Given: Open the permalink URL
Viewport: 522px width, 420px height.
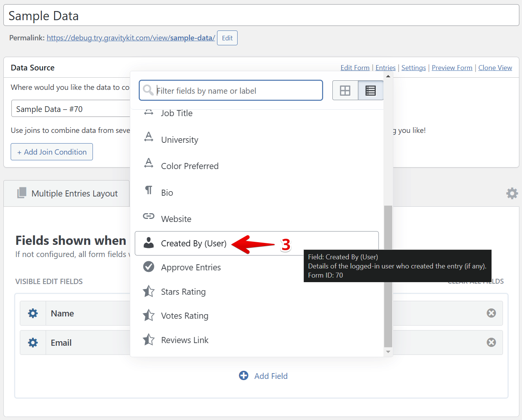Looking at the screenshot, I should pyautogui.click(x=131, y=38).
